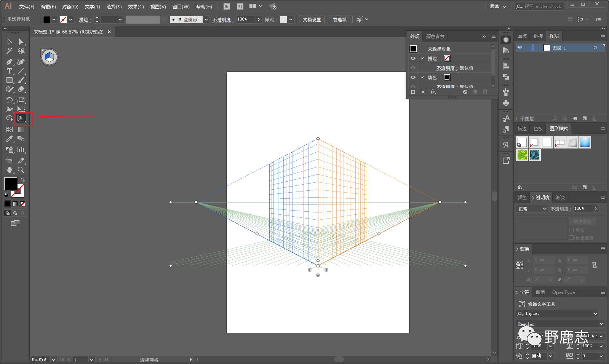Viewport: 609px width, 364px height.
Task: Pick the Zoom tool
Action: (x=21, y=170)
